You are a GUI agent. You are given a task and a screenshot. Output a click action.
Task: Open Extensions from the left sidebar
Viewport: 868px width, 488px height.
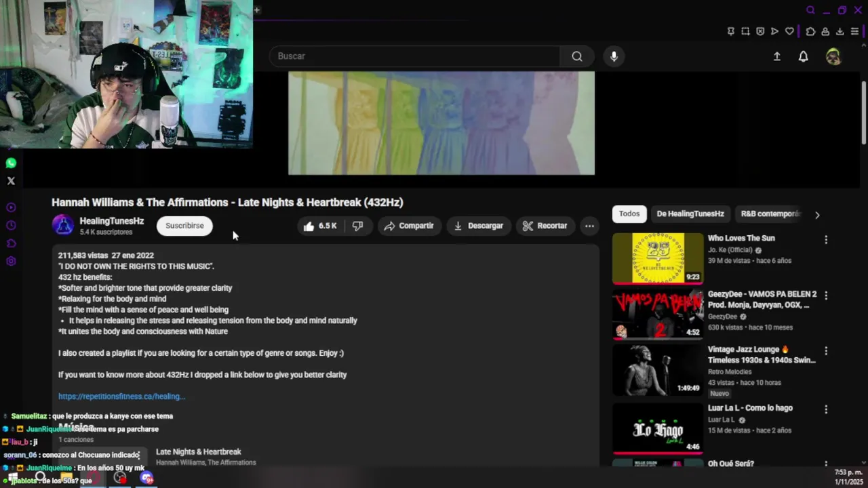(x=11, y=243)
